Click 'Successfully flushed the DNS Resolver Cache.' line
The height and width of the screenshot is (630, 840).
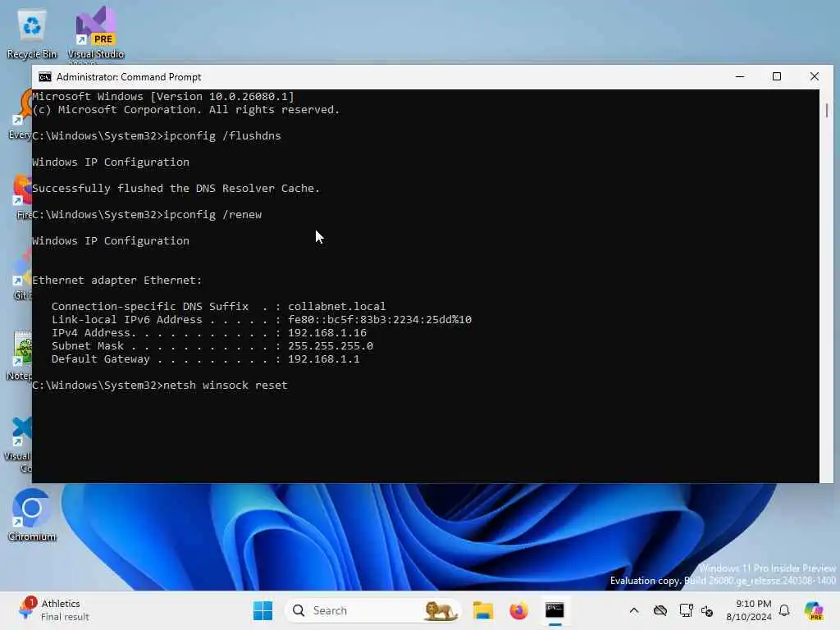coord(176,189)
